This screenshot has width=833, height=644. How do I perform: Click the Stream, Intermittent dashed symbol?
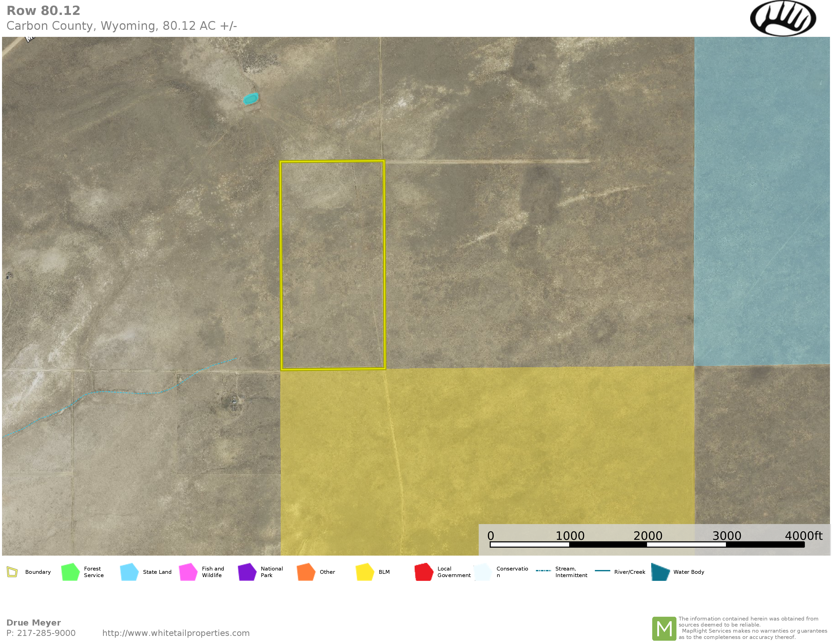point(543,571)
